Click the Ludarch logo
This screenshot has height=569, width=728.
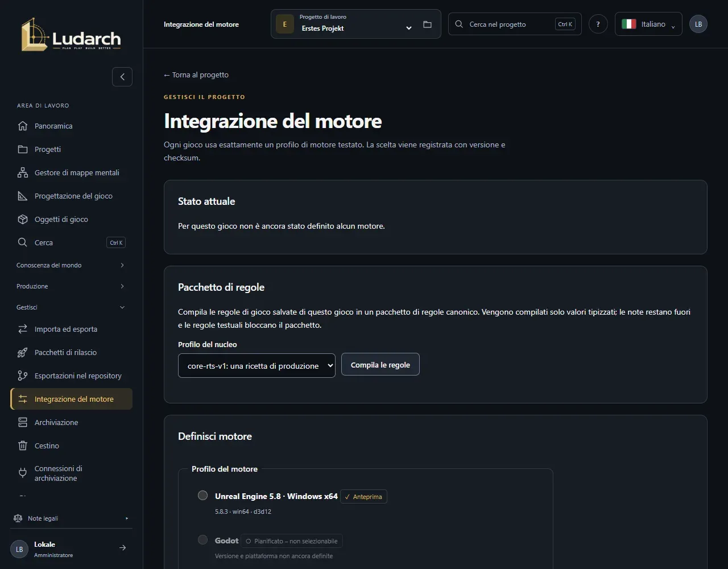coord(71,35)
